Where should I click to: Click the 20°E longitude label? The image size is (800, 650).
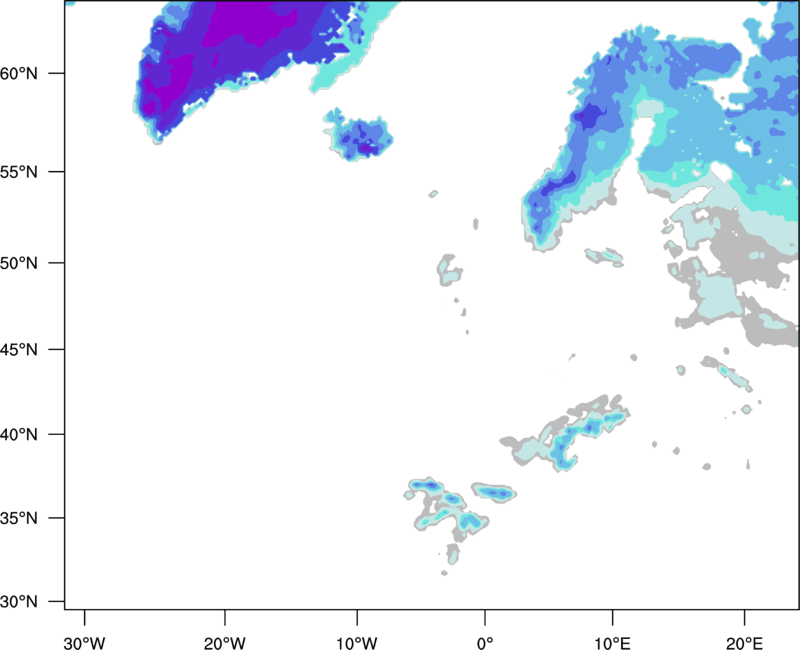point(744,643)
